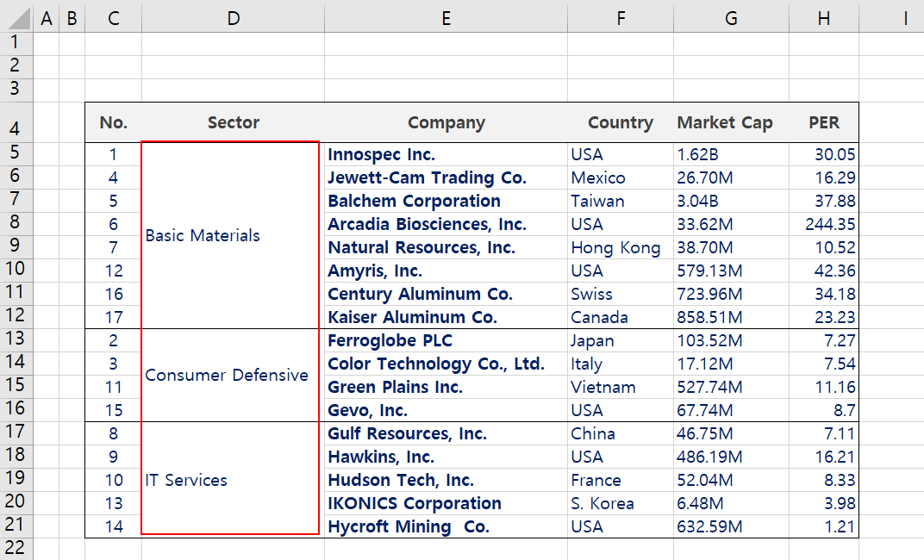
Task: Select column G header
Action: point(731,18)
